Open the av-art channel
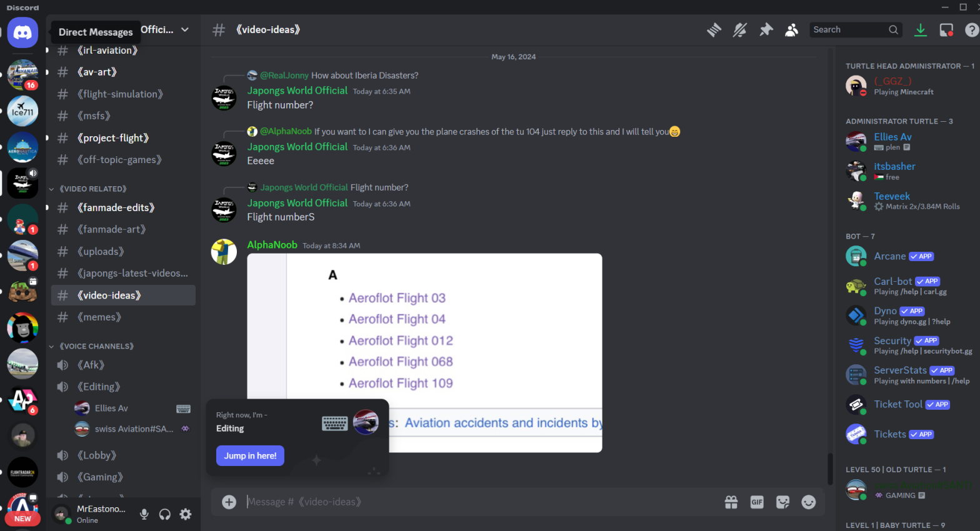 click(x=123, y=72)
